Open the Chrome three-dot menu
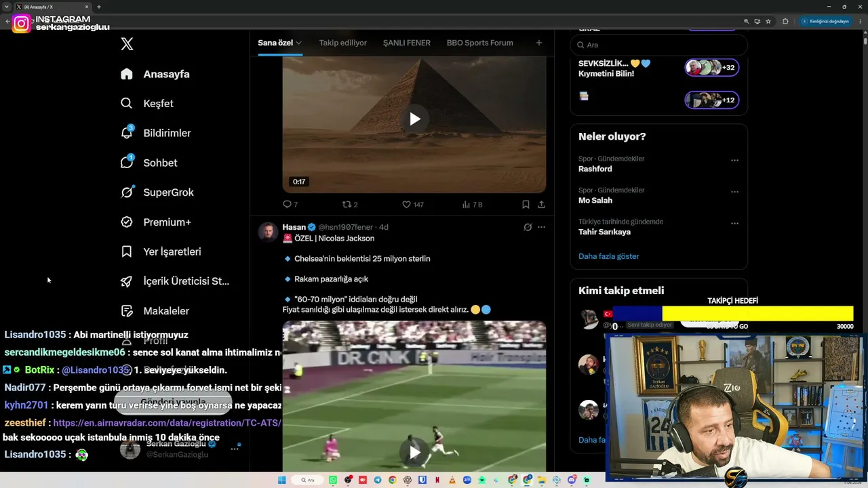868x488 pixels. click(861, 21)
